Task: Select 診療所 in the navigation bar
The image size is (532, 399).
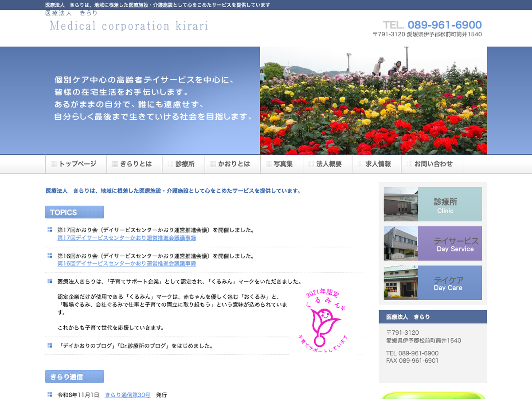Action: [184, 164]
